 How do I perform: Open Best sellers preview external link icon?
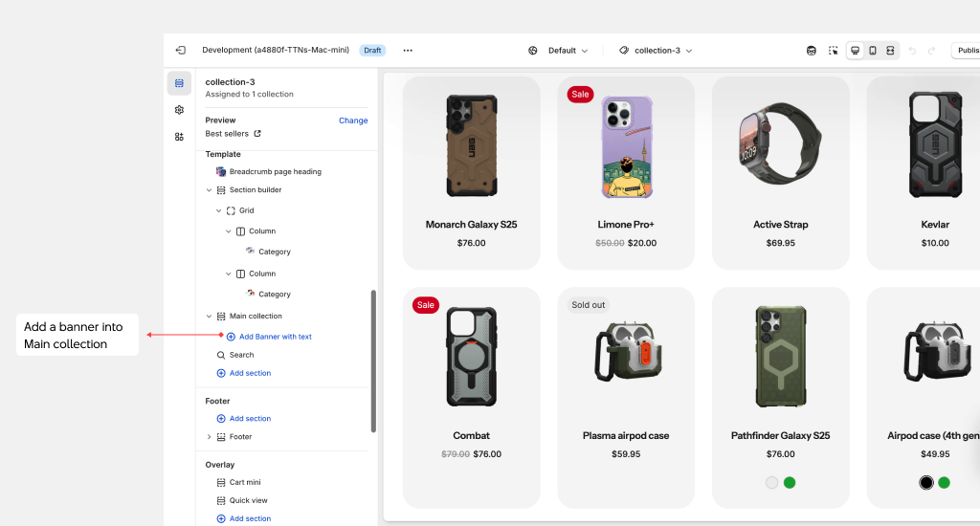[257, 134]
